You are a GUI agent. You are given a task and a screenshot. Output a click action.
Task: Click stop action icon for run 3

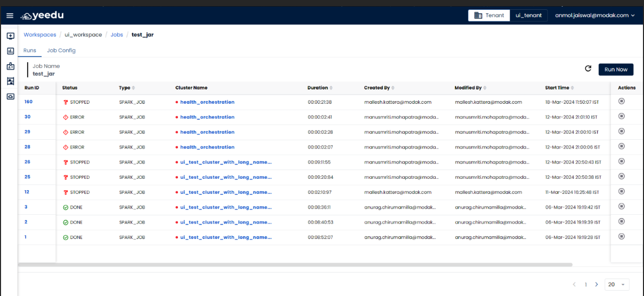[621, 206]
